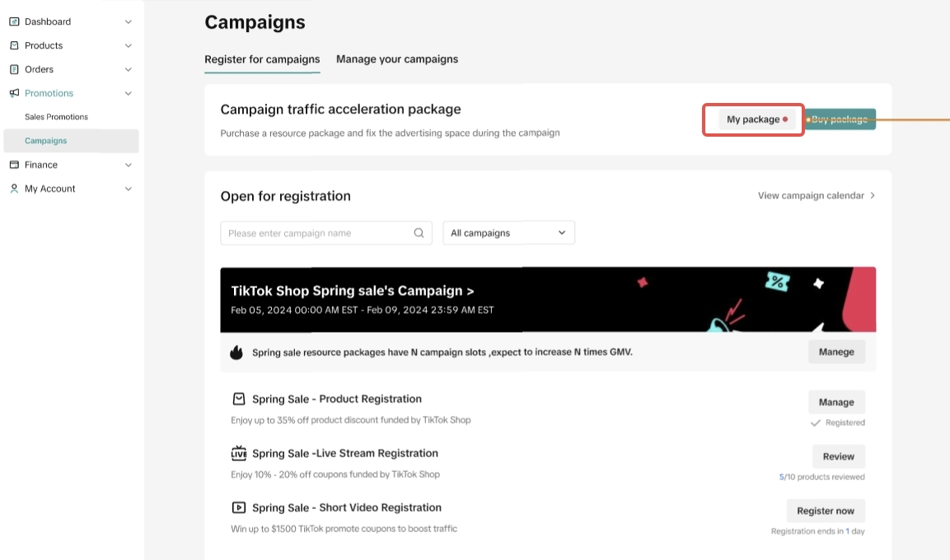This screenshot has width=950, height=560.
Task: Click Register now for Short Video
Action: point(826,511)
